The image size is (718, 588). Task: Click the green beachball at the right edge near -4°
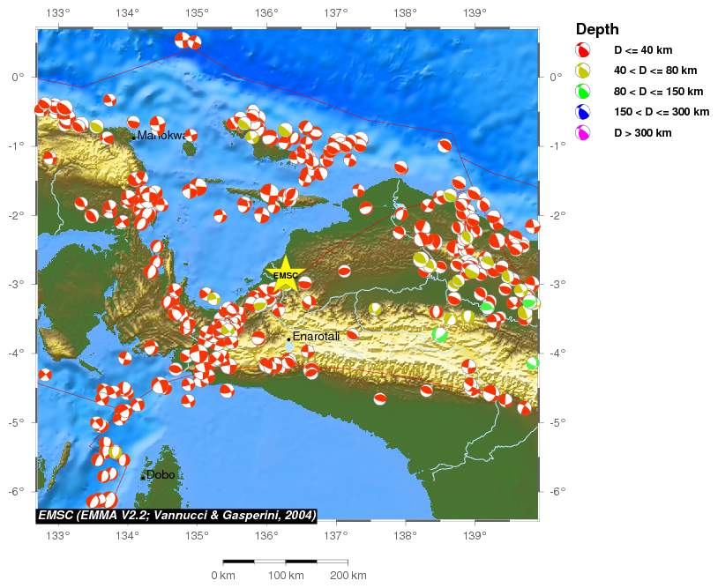(532, 362)
